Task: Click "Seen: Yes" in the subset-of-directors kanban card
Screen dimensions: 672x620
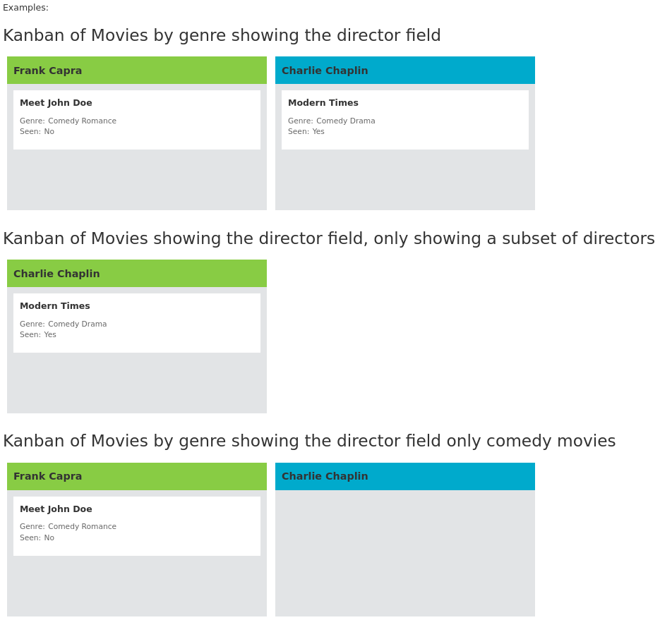Action: click(x=37, y=335)
